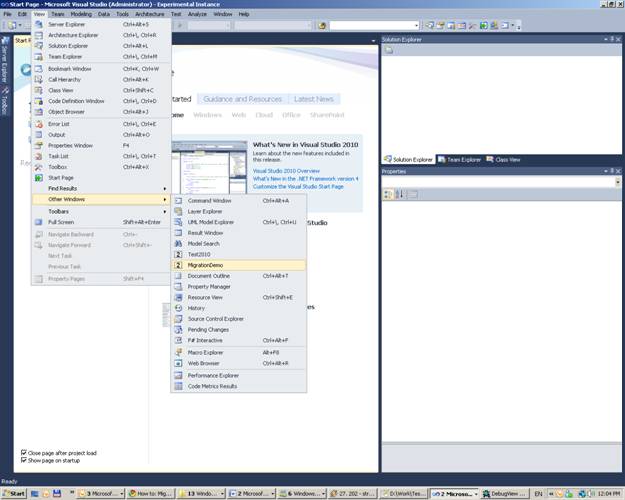Click the Toolbox icon in menu
This screenshot has width=625, height=500.
(x=39, y=167)
